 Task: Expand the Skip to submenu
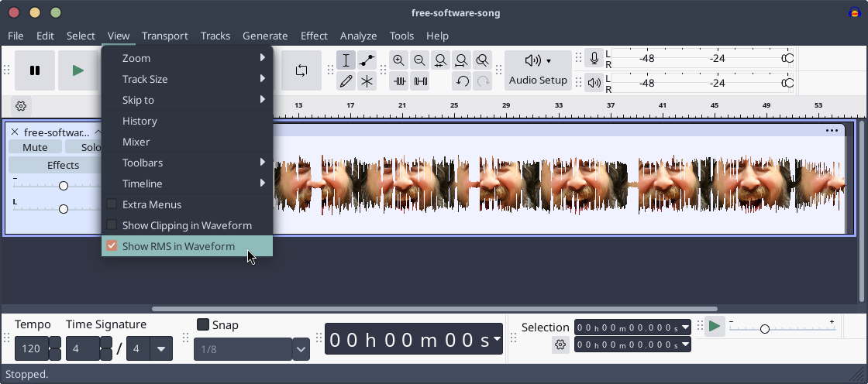187,100
